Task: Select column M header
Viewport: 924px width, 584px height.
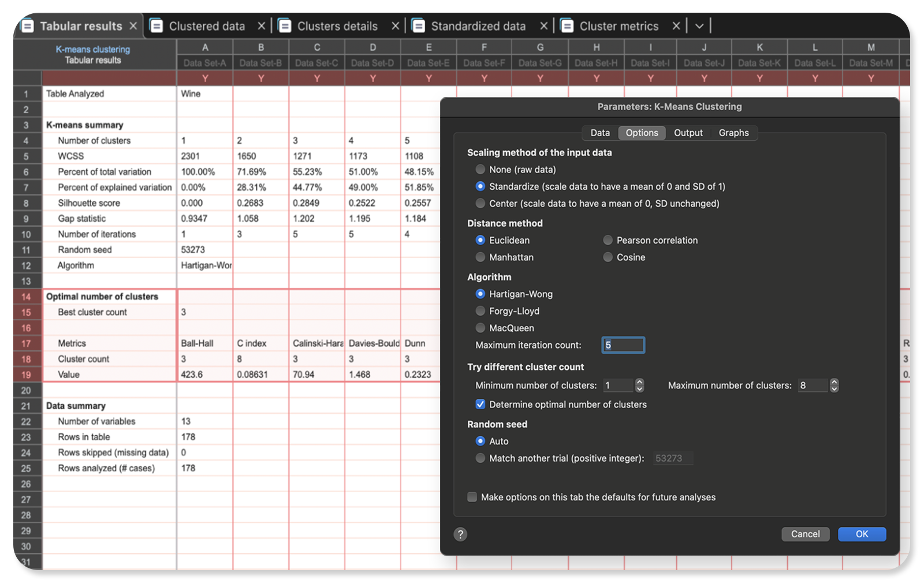Action: click(871, 47)
